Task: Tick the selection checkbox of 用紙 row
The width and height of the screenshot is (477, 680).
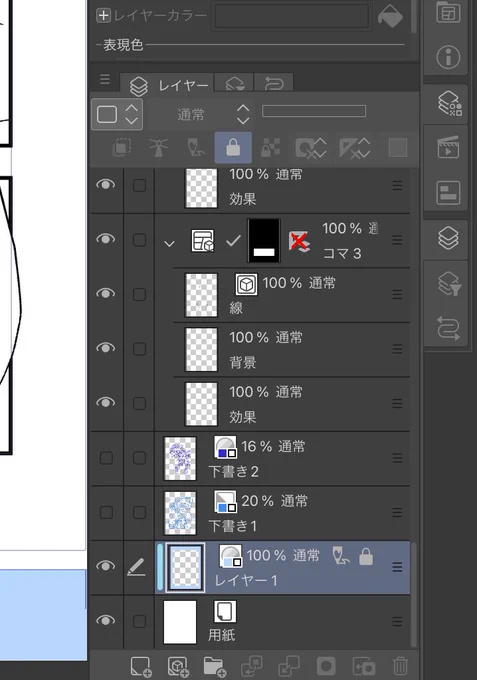Action: coord(139,621)
